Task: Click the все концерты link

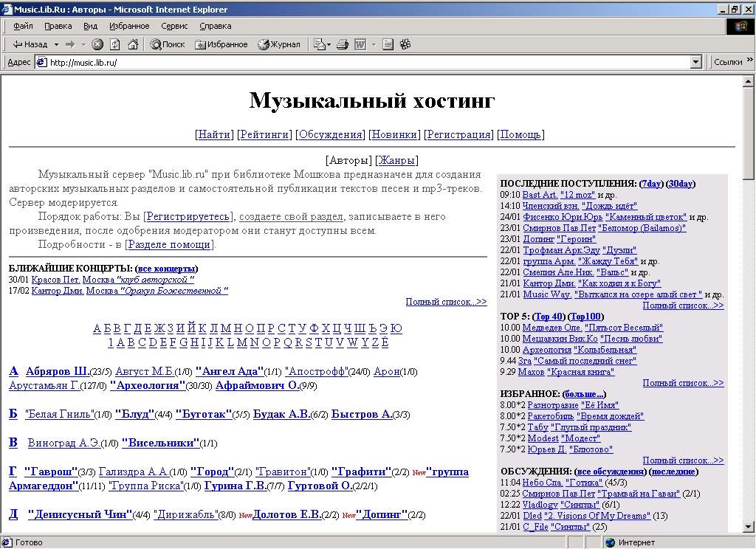Action: tap(166, 269)
